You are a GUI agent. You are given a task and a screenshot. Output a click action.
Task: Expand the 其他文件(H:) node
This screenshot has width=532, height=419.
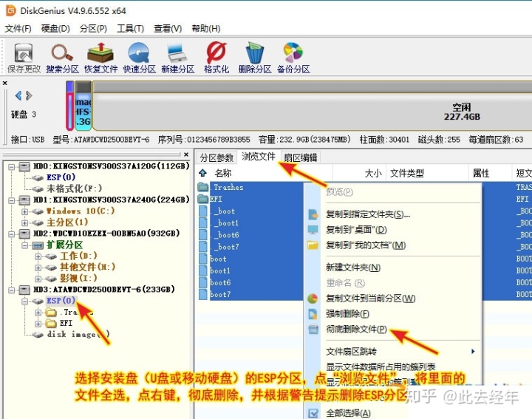pos(38,268)
